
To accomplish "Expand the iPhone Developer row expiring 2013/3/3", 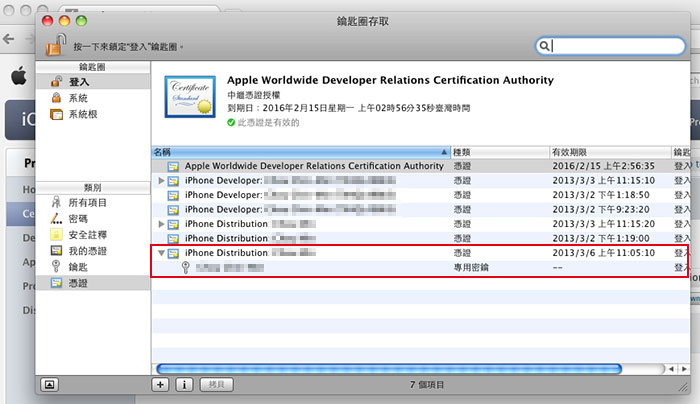I will (x=161, y=180).
